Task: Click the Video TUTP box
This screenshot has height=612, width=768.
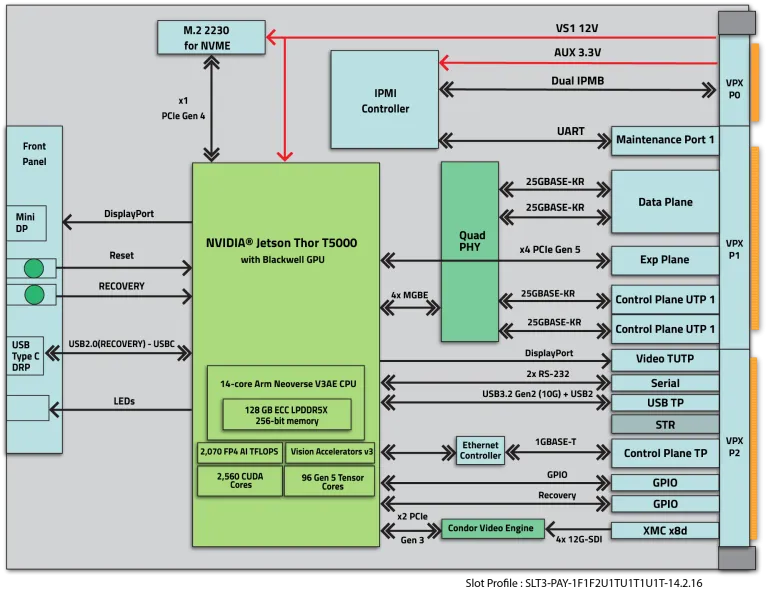Action: coord(665,359)
